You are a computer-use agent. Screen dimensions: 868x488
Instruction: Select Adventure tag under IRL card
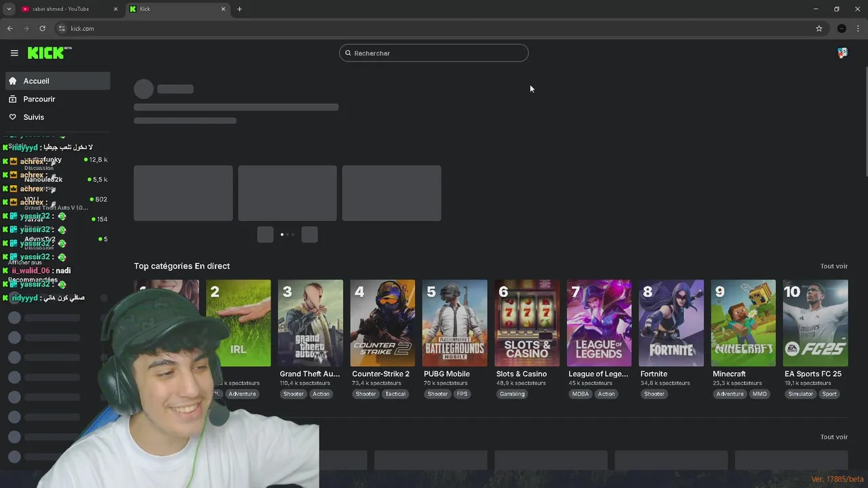pos(242,394)
